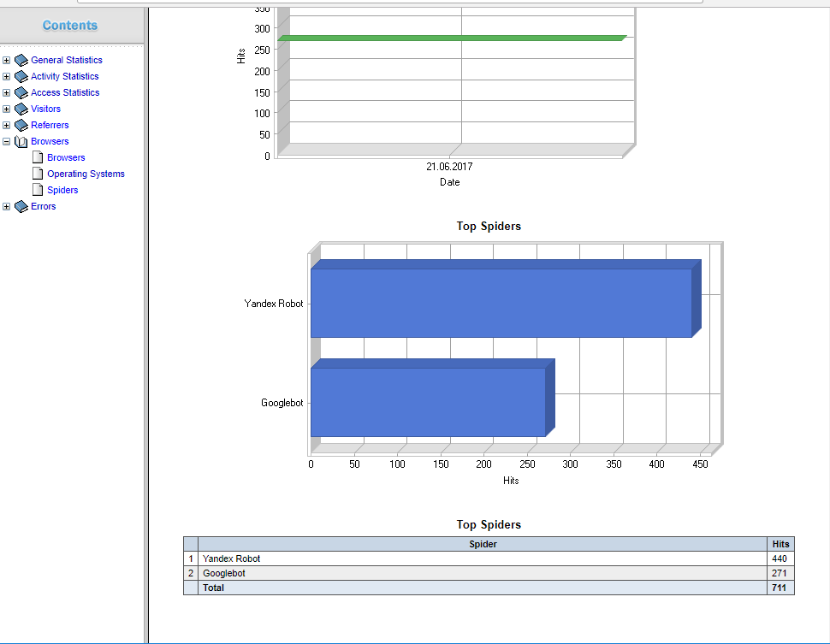Click the Activity Statistics book icon
Image resolution: width=830 pixels, height=644 pixels.
21,77
